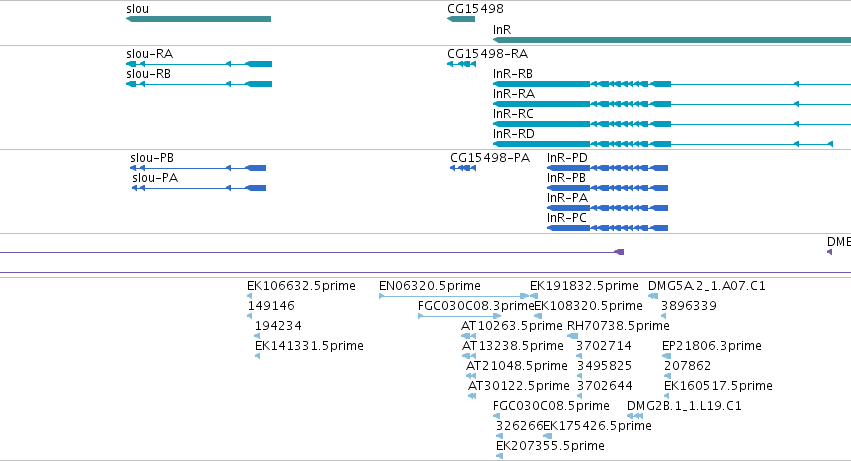Select EST EP21806.3prime
851x461 pixels.
click(666, 356)
